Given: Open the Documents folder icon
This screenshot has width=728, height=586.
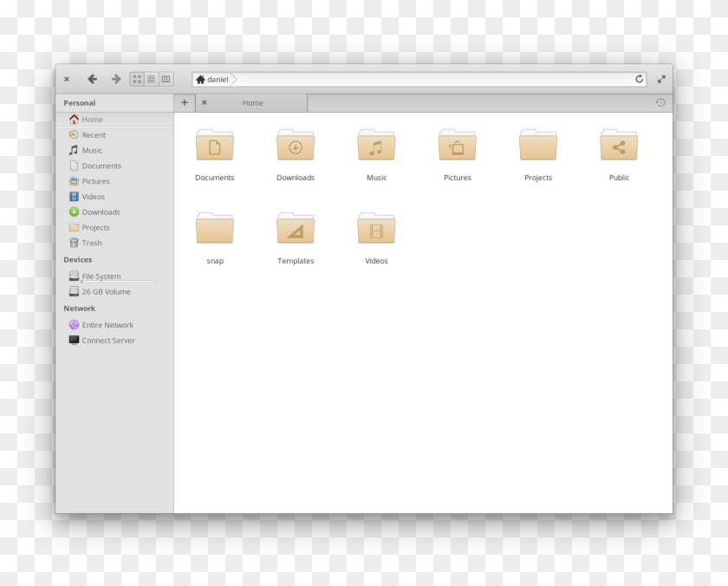Looking at the screenshot, I should click(214, 146).
